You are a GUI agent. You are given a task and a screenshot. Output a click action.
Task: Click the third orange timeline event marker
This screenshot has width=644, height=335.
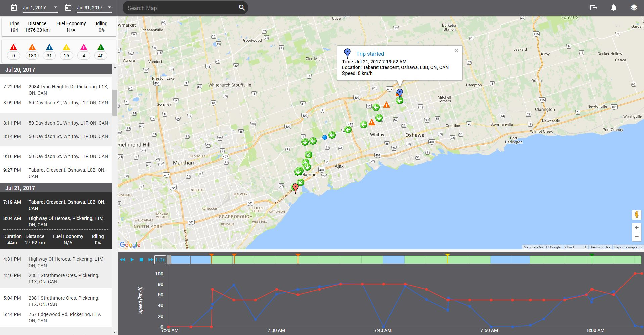tap(298, 258)
